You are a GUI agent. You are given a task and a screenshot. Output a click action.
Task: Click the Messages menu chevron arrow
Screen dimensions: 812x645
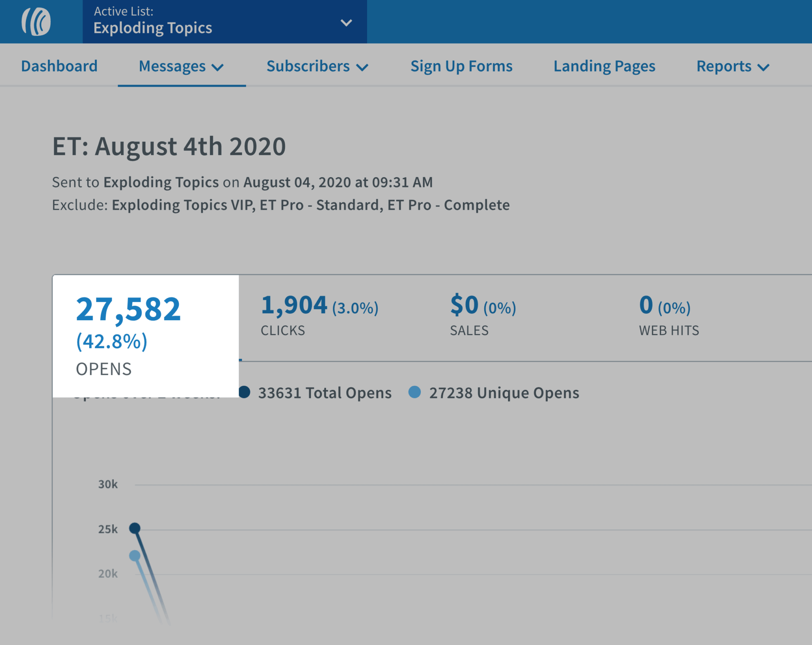(x=218, y=67)
